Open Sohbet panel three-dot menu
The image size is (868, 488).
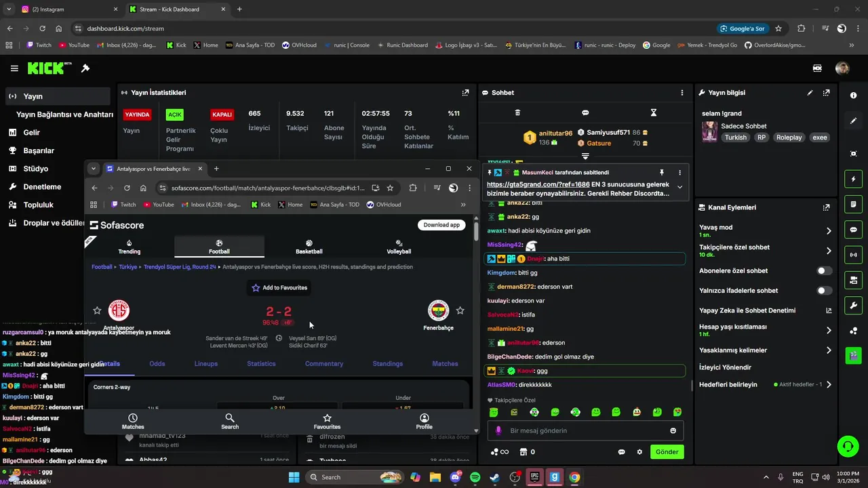coord(682,93)
